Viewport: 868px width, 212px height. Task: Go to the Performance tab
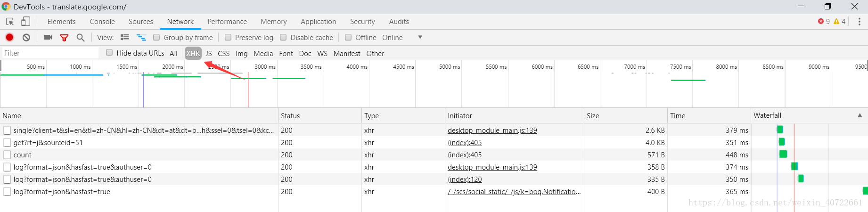227,22
